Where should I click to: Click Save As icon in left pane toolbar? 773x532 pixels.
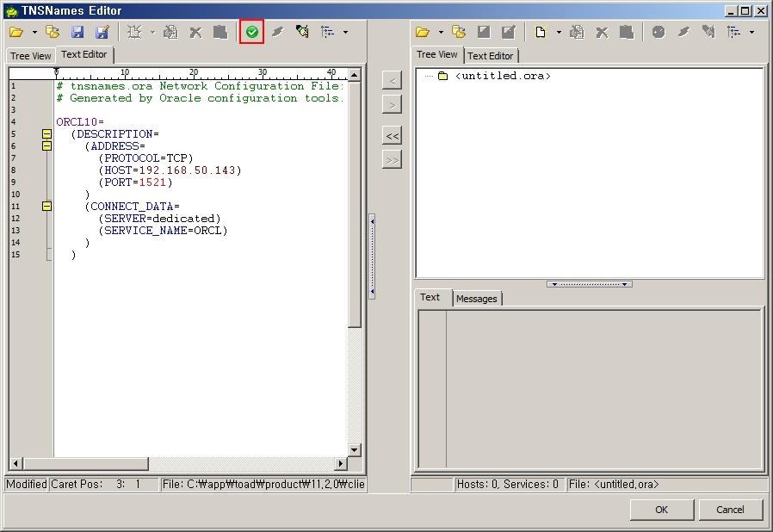point(102,32)
